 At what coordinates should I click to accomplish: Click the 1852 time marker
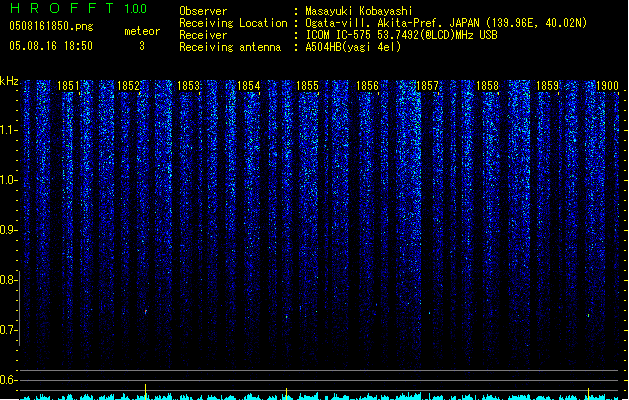[128, 86]
